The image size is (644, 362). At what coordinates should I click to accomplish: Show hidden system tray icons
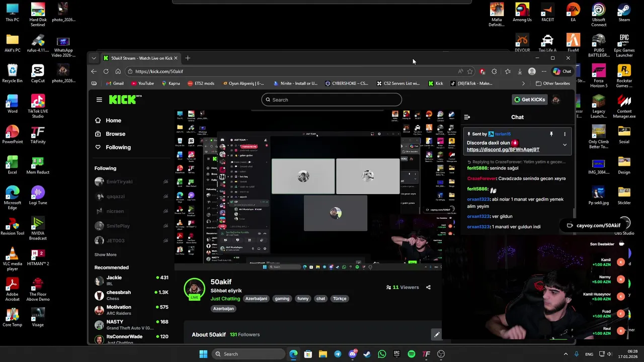(566, 354)
